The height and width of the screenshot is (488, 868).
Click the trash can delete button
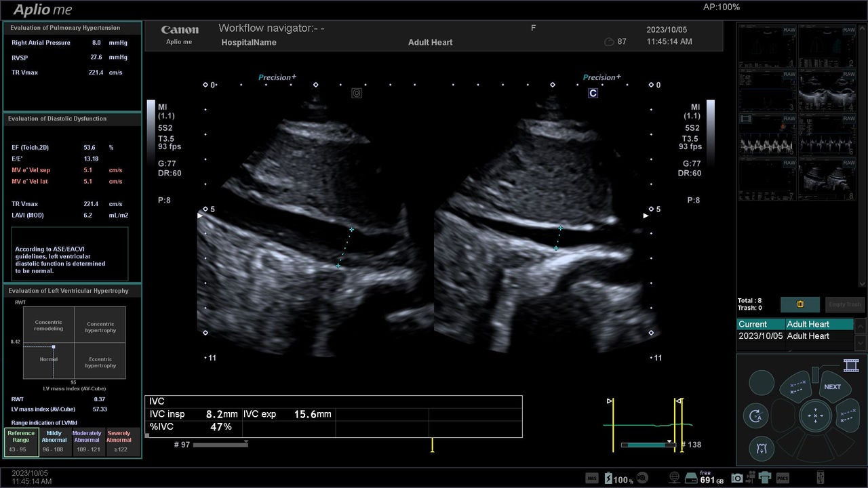(800, 304)
